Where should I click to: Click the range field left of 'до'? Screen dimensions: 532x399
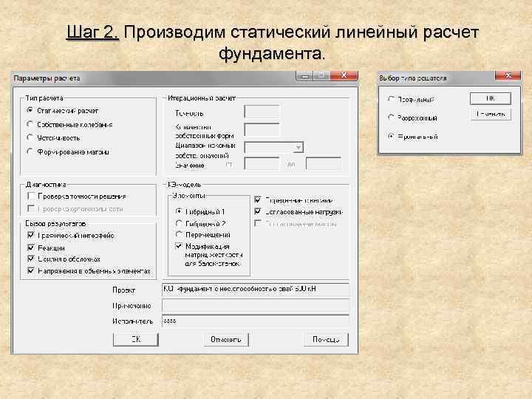tap(262, 163)
